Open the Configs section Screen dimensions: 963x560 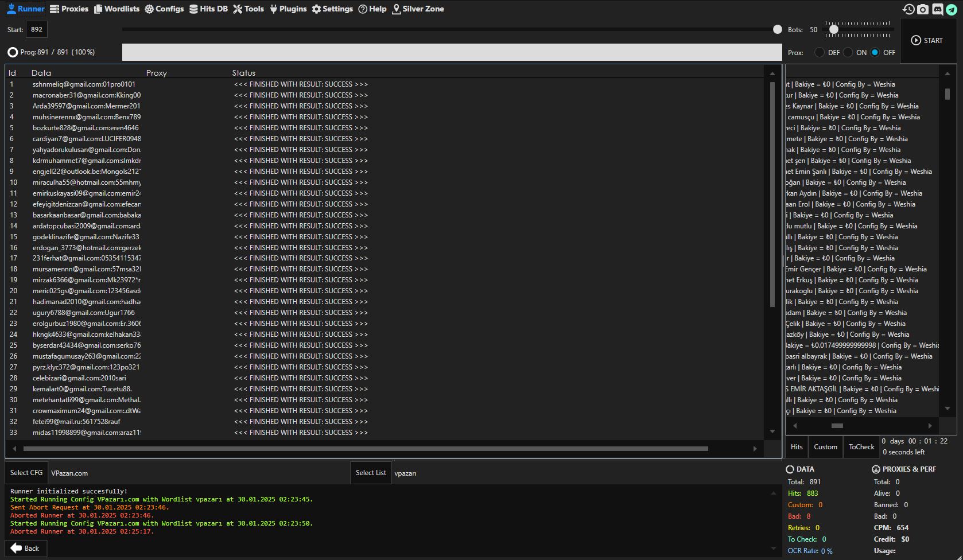point(164,9)
